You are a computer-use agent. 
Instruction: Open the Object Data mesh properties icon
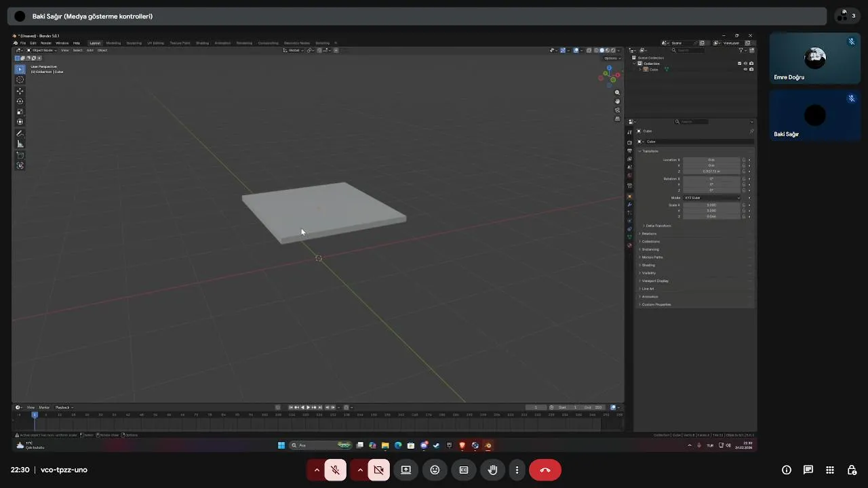point(629,237)
